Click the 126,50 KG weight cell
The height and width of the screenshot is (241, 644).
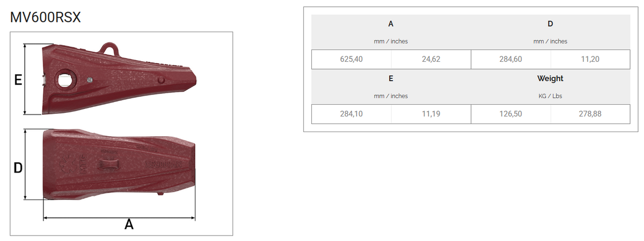click(510, 114)
